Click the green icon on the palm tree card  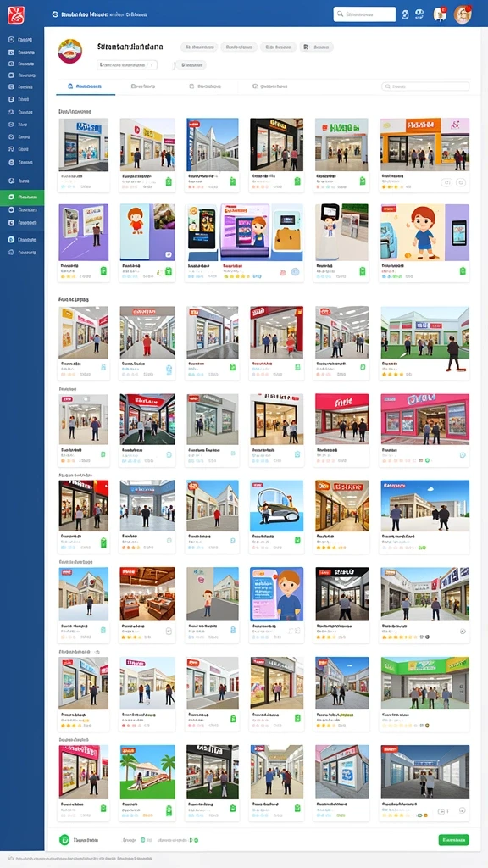click(169, 810)
